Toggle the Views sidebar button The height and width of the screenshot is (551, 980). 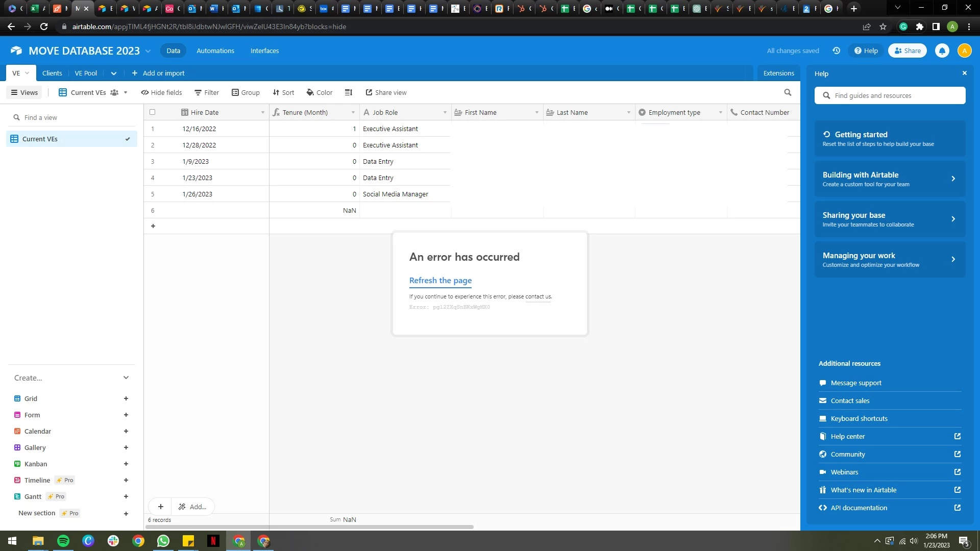click(24, 92)
